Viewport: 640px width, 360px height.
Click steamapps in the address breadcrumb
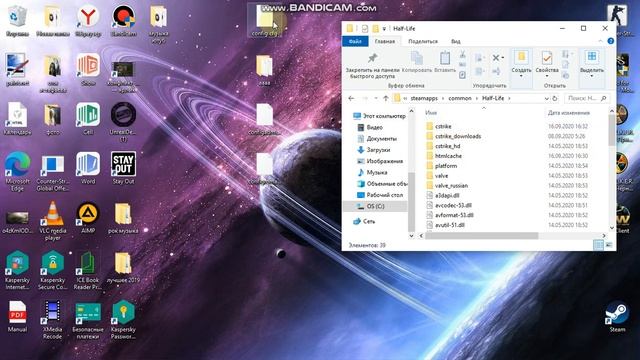pos(424,98)
